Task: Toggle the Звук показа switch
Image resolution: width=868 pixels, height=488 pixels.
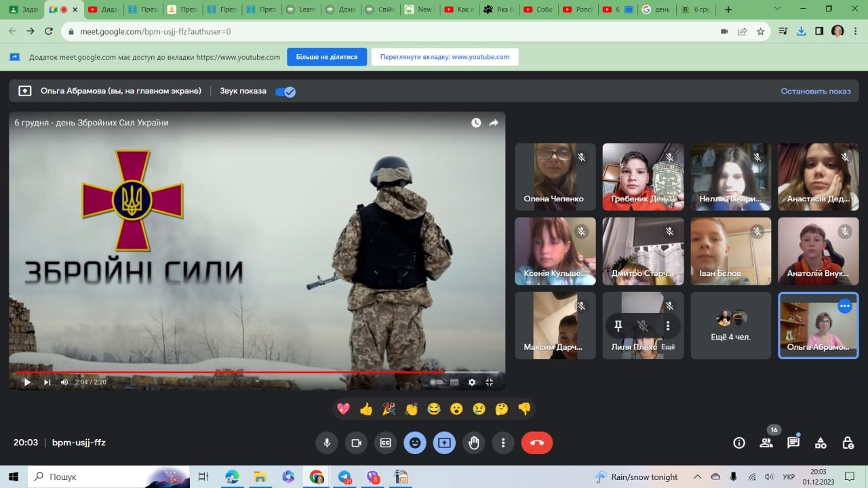Action: (285, 91)
